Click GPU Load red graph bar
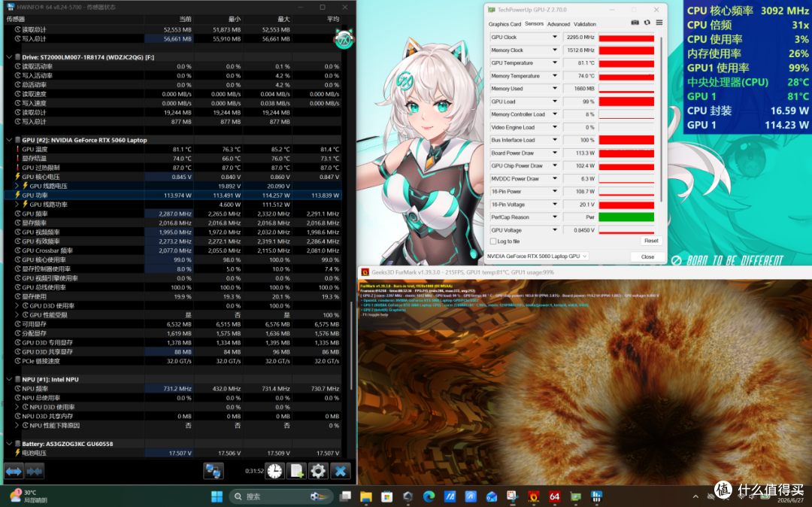The height and width of the screenshot is (507, 812). click(626, 102)
